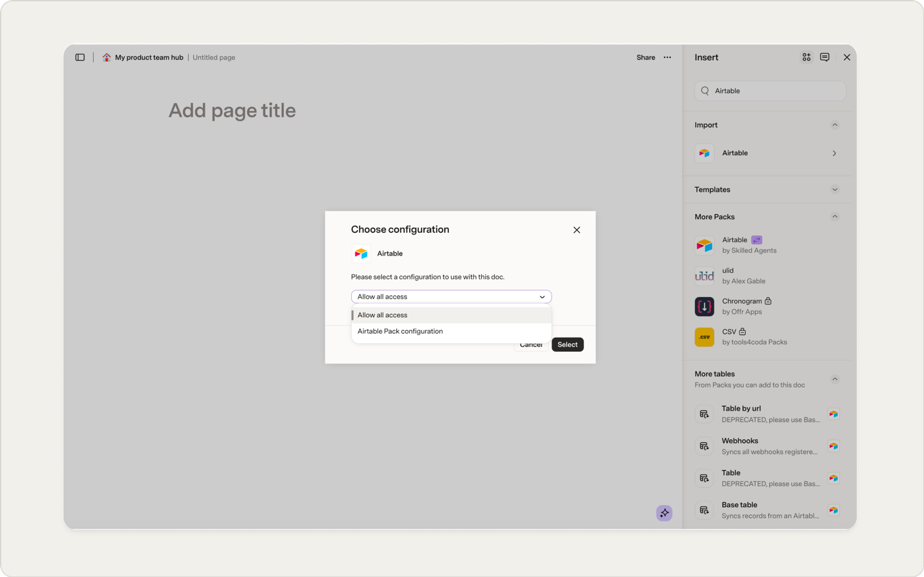Collapse the More tables section
The width and height of the screenshot is (924, 577).
click(x=835, y=379)
